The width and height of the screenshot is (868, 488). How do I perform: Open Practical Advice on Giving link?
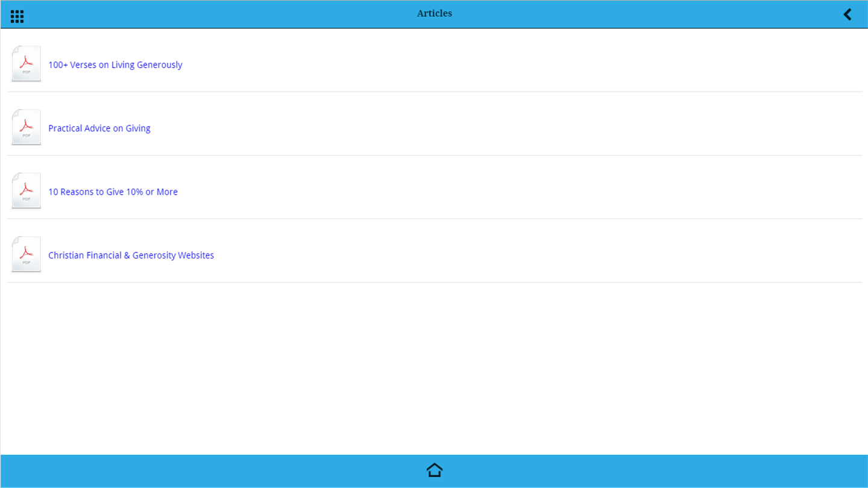(99, 128)
